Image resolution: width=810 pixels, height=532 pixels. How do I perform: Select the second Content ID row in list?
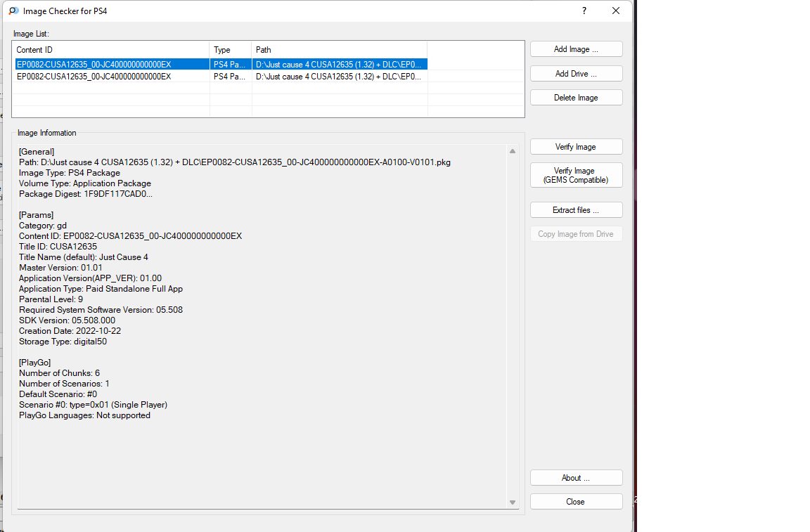pyautogui.click(x=94, y=77)
